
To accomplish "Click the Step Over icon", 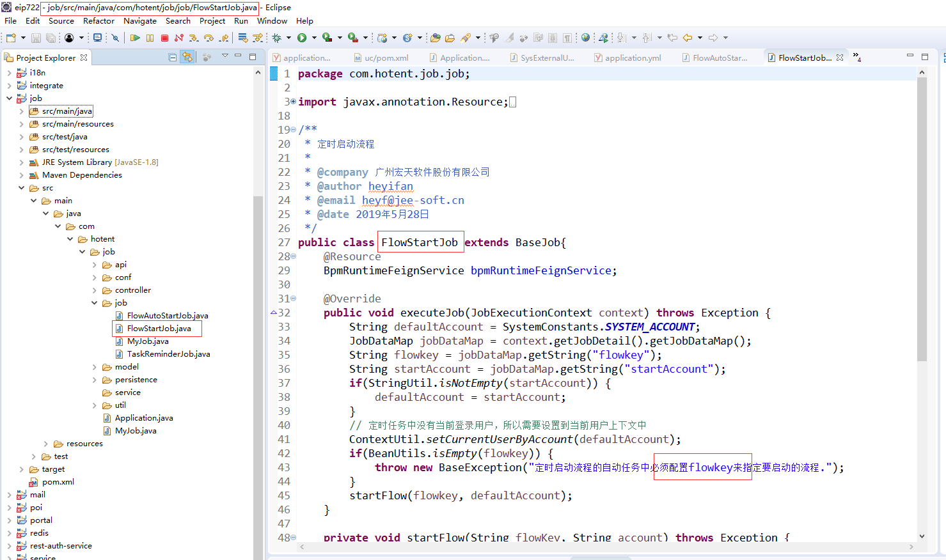I will coord(209,38).
